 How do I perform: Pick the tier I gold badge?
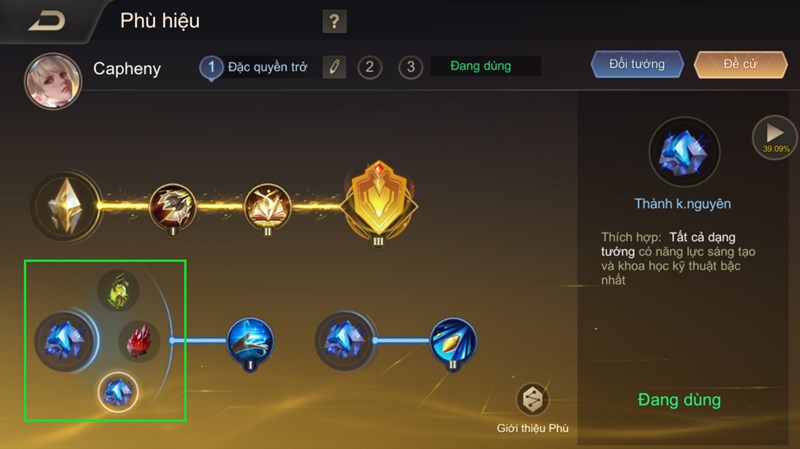(x=172, y=208)
